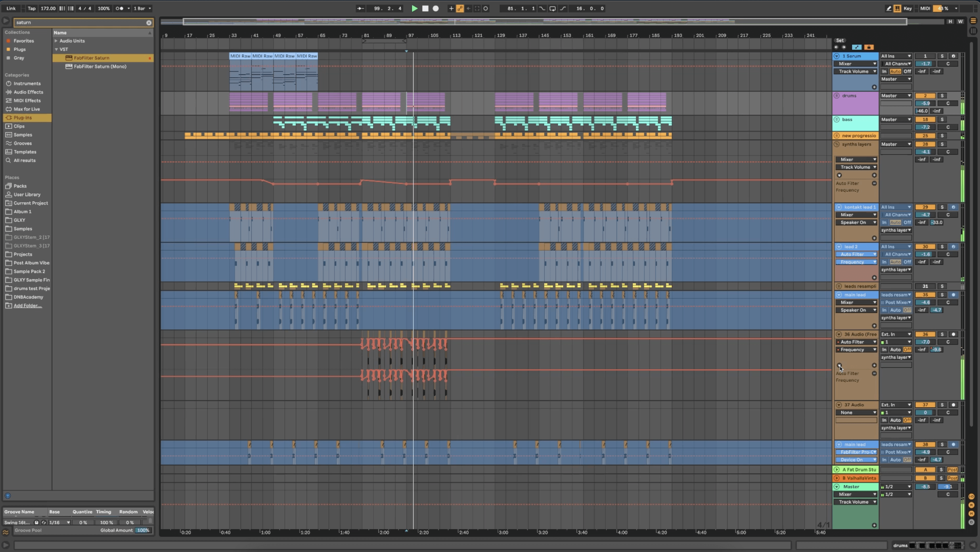Toggle the arrangement Loop switch
Viewport: 980px width, 552px height.
tap(552, 8)
